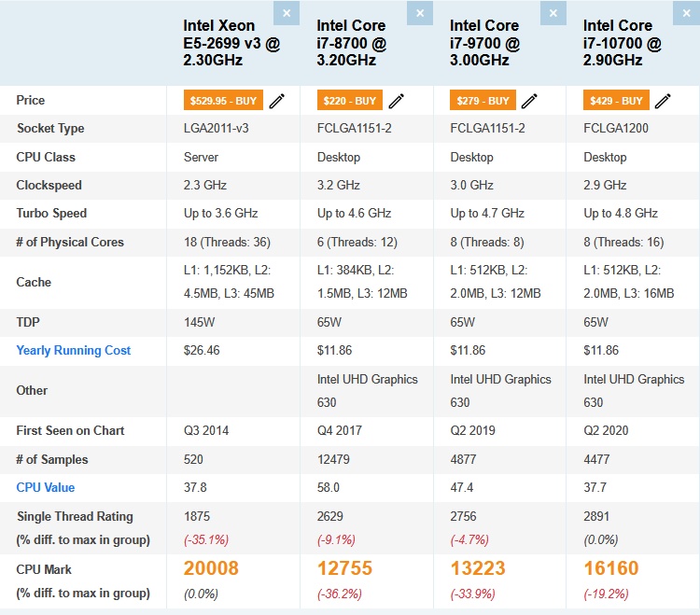Remove Intel Core i7-10700 column

click(687, 13)
